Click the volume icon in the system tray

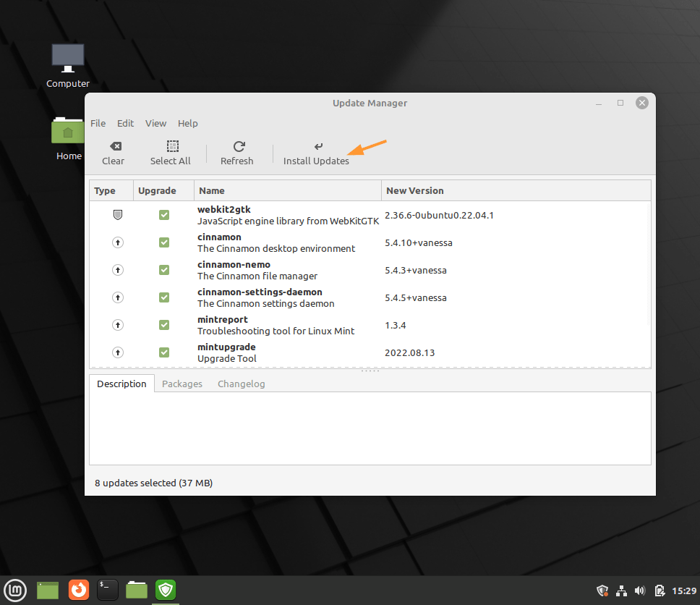pos(639,591)
